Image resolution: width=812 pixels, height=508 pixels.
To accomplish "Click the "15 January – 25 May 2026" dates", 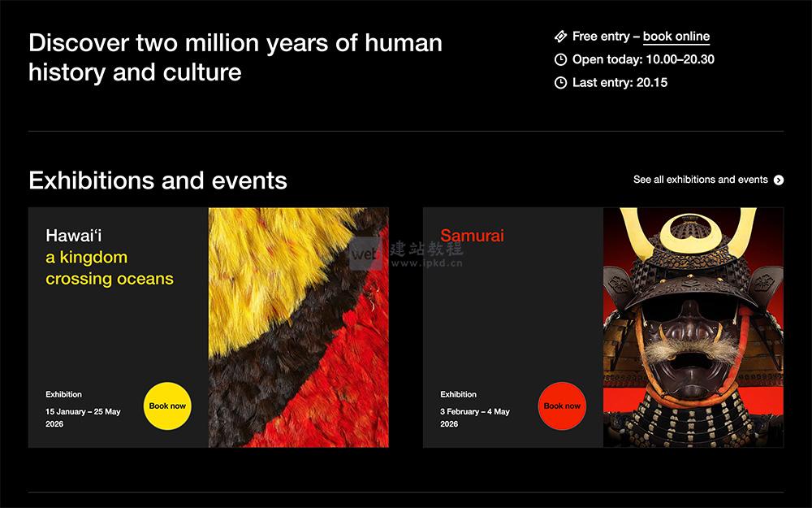I will (x=81, y=419).
